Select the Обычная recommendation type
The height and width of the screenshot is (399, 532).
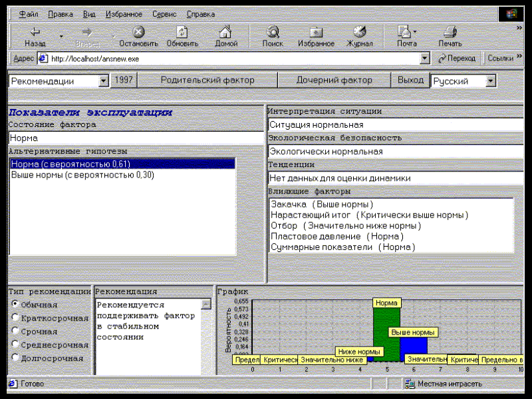pyautogui.click(x=15, y=304)
